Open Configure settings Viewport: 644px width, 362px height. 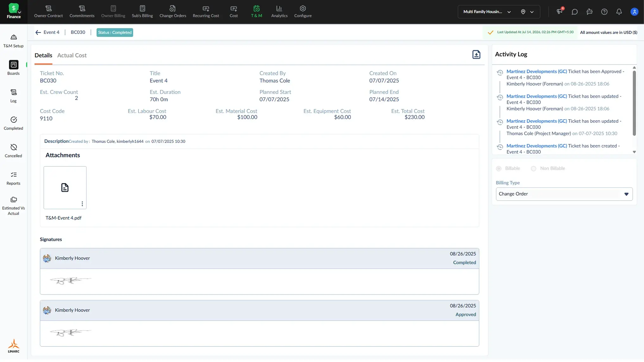point(303,12)
